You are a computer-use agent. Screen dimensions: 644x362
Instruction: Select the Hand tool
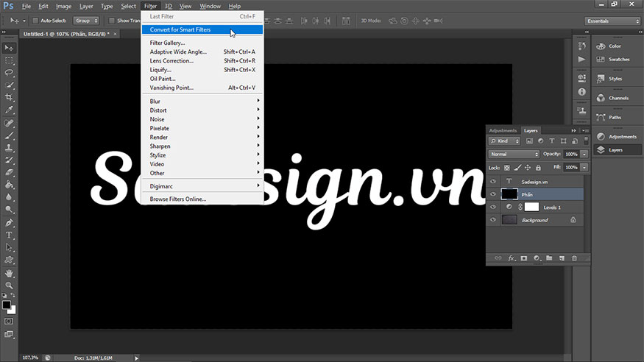[x=9, y=274]
